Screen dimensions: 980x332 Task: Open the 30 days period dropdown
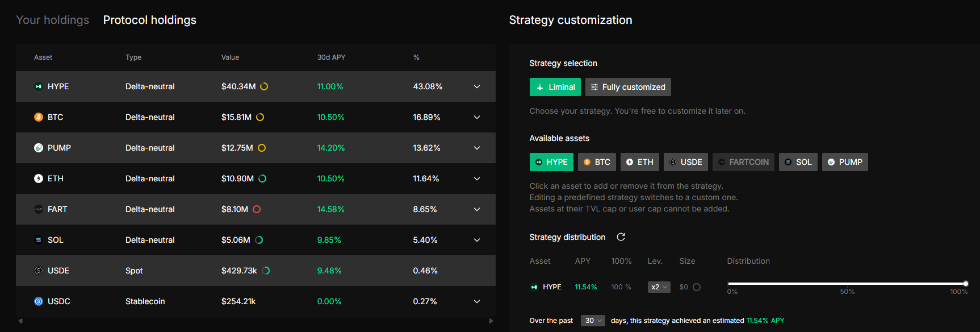coord(593,321)
